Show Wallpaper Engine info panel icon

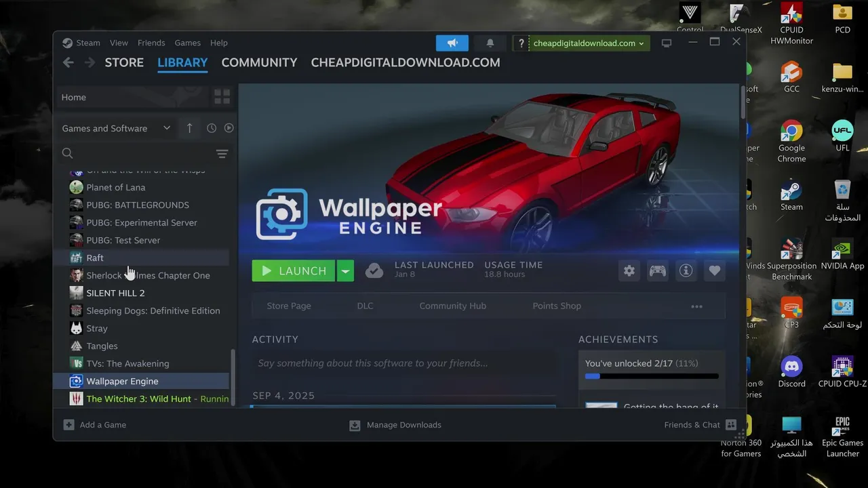686,271
